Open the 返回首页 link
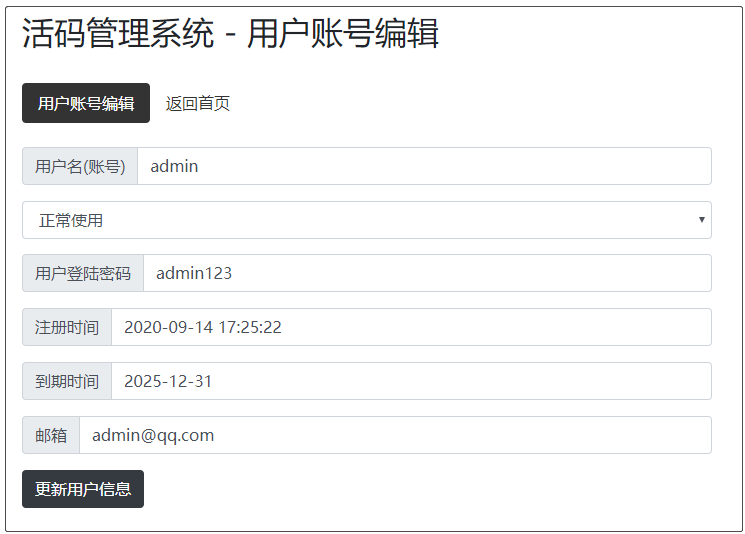This screenshot has height=534, width=745. [198, 103]
